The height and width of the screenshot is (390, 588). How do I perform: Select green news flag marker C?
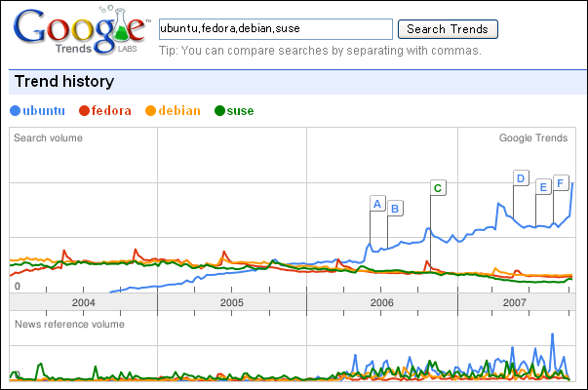438,188
